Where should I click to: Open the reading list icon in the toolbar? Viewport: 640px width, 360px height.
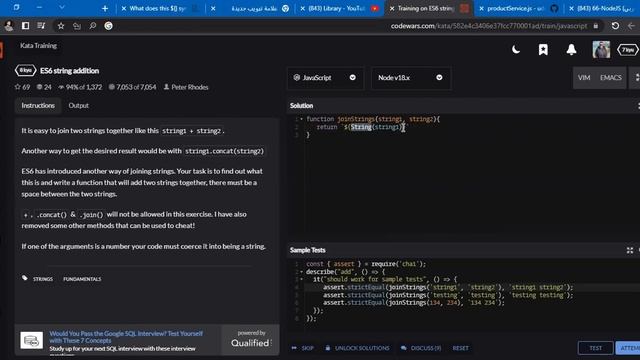(41, 26)
